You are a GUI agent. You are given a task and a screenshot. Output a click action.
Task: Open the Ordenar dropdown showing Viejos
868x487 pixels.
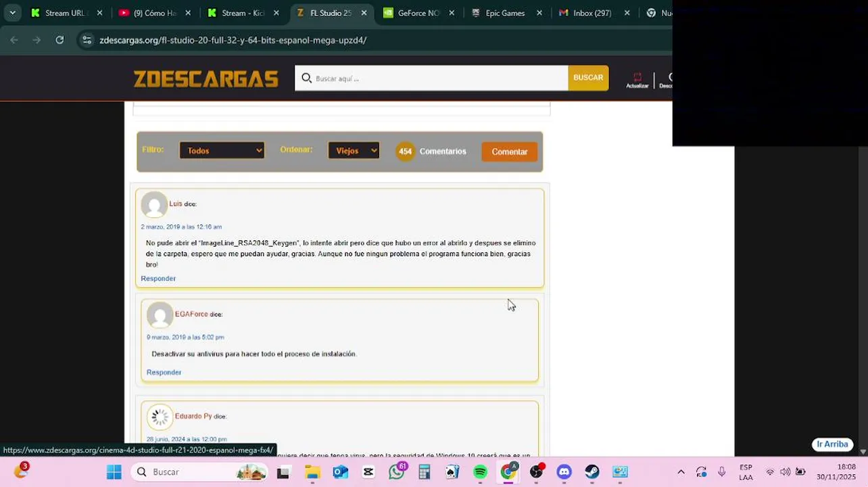tap(354, 151)
